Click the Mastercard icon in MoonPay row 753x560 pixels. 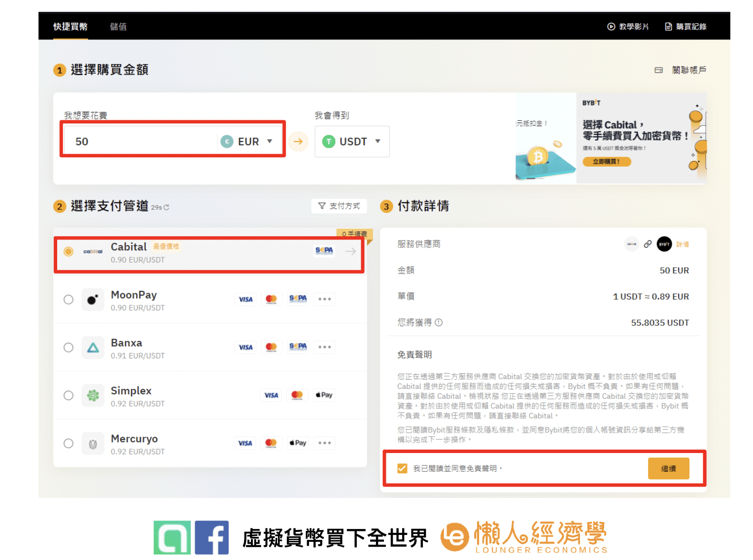271,299
